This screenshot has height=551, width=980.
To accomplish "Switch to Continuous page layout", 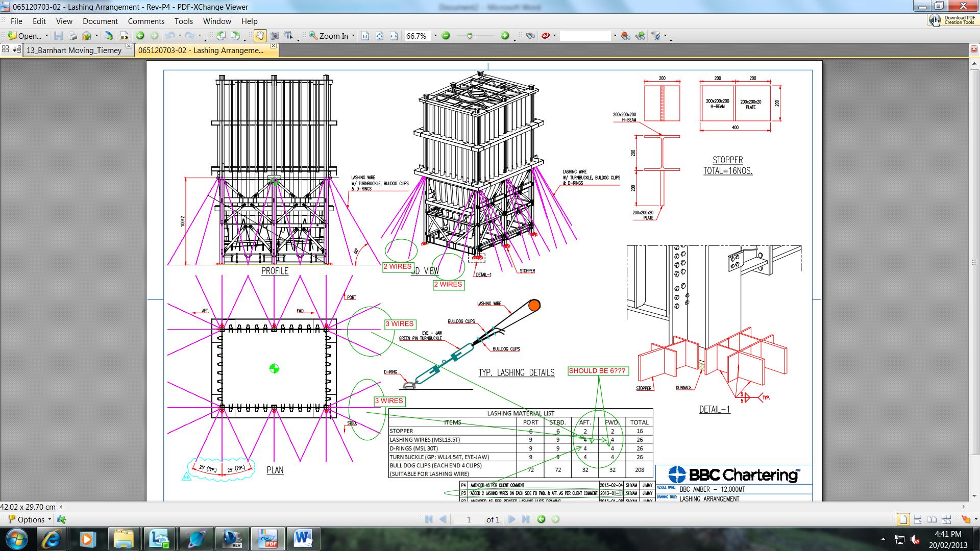I will pos(917,519).
